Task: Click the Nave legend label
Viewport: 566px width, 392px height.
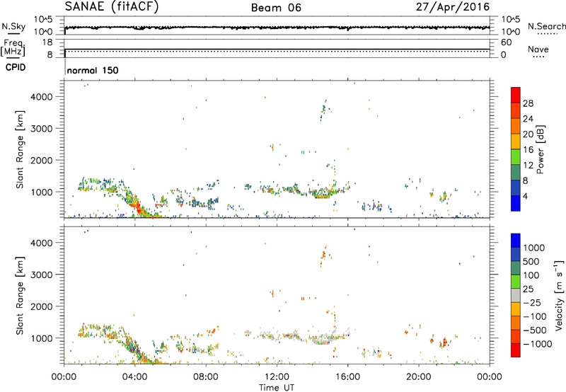Action: [538, 49]
